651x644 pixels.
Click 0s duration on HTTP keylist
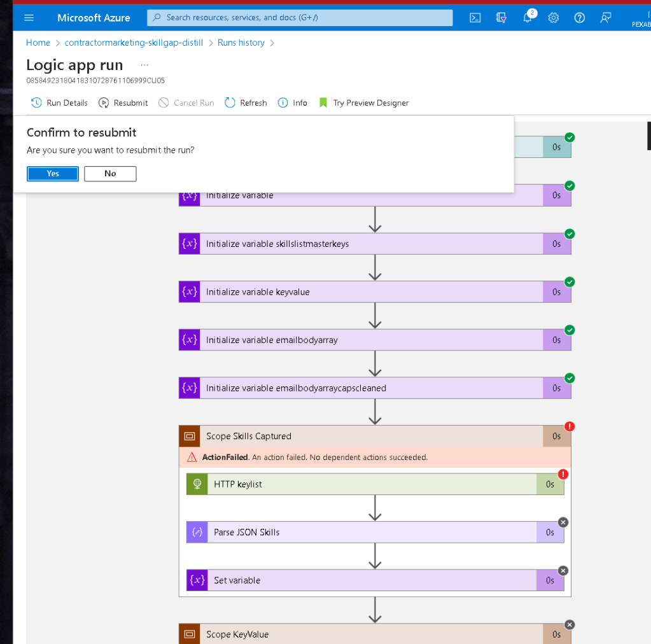click(x=550, y=484)
